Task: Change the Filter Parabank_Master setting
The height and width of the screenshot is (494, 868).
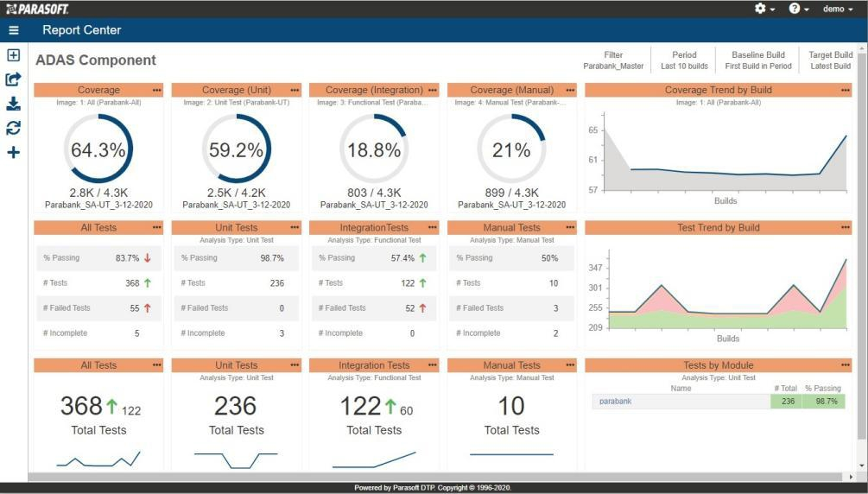Action: click(613, 60)
